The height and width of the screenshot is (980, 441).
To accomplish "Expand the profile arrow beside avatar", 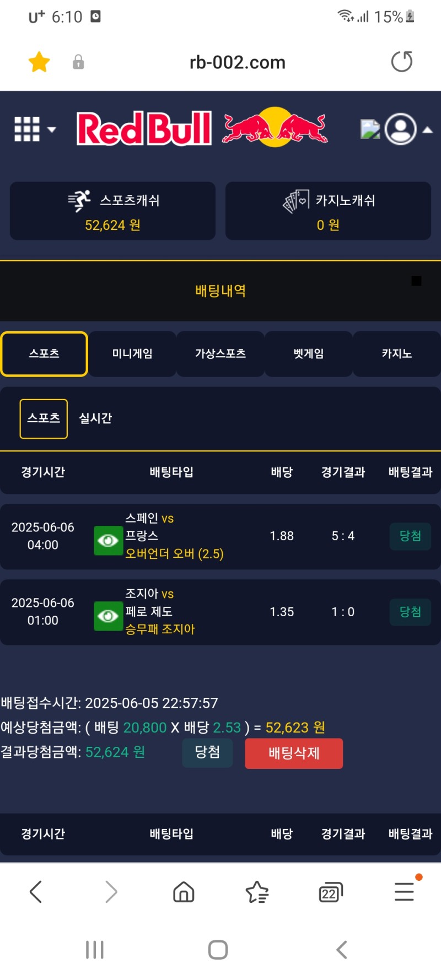I will click(428, 130).
